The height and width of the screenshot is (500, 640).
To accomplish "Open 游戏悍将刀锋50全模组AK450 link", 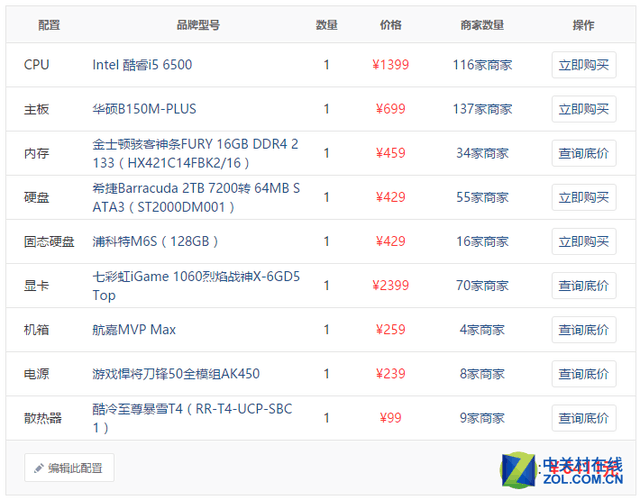I will pos(176,373).
